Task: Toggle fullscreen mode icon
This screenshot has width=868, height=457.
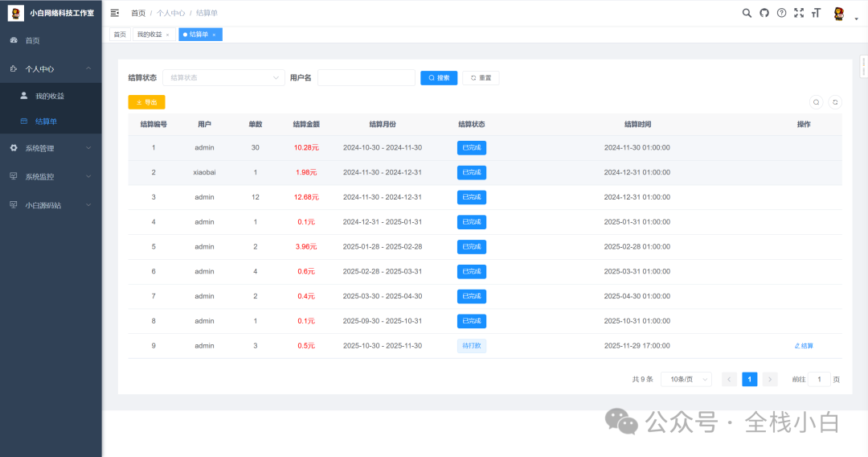Action: pos(799,13)
